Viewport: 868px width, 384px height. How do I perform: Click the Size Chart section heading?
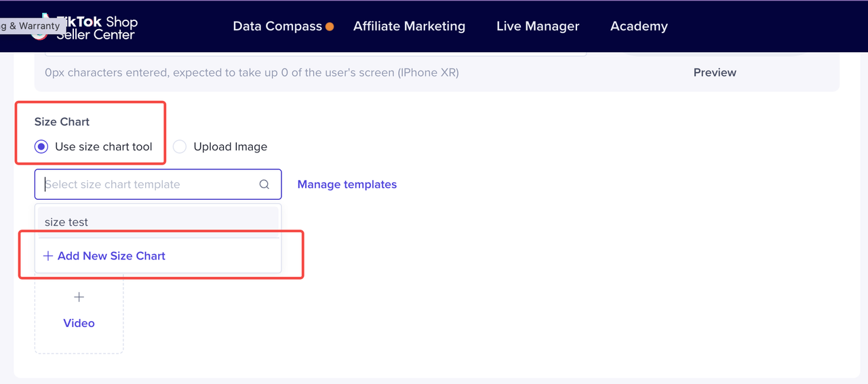[62, 122]
